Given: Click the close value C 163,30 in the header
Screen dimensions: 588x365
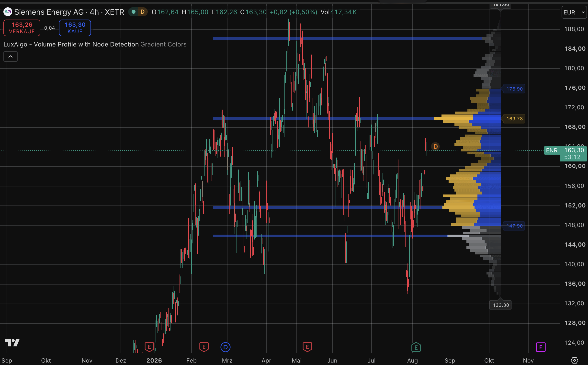Looking at the screenshot, I should (253, 12).
